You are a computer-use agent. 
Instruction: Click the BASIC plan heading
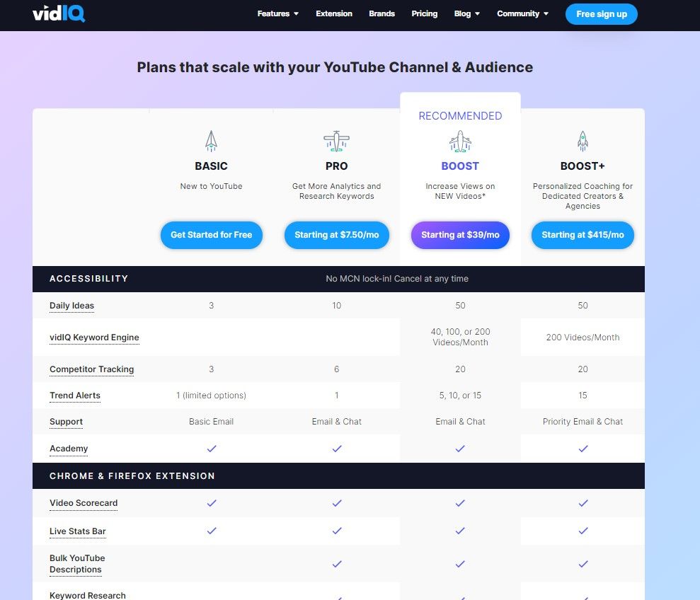211,166
